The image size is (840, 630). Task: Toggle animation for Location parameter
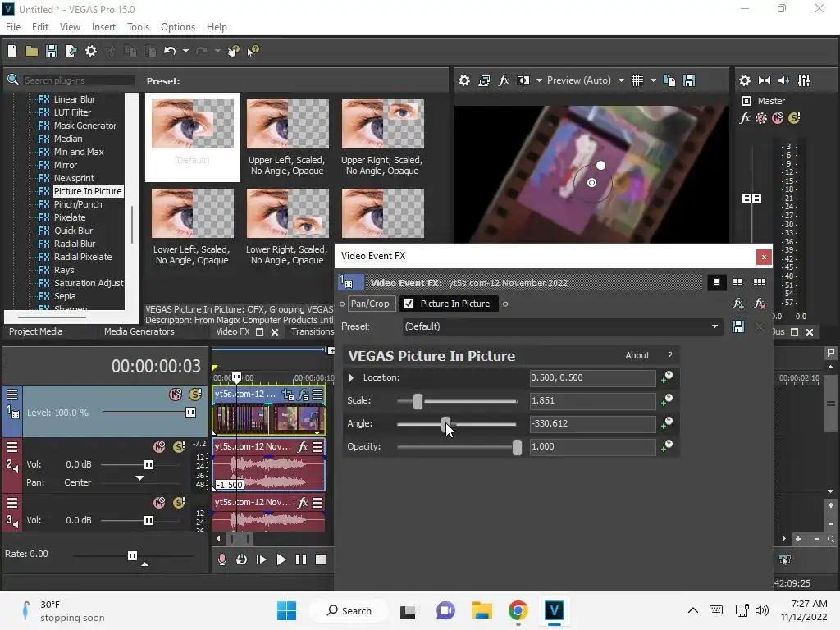pyautogui.click(x=667, y=377)
